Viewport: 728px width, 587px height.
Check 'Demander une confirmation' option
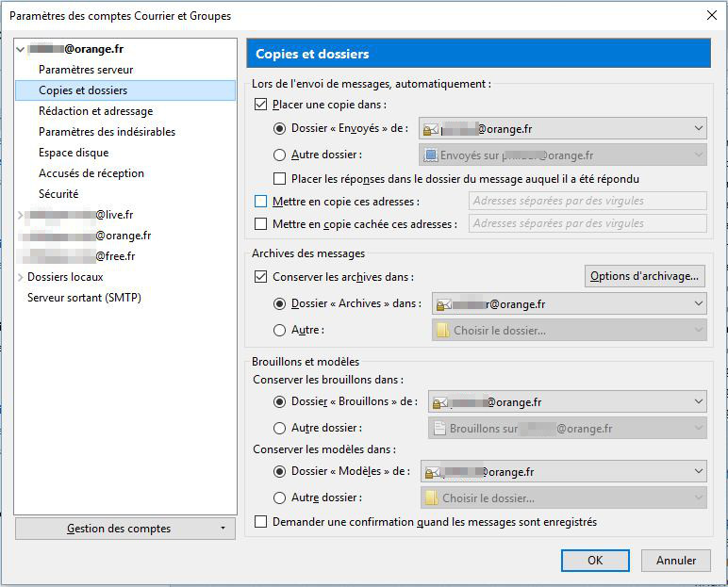[x=261, y=522]
